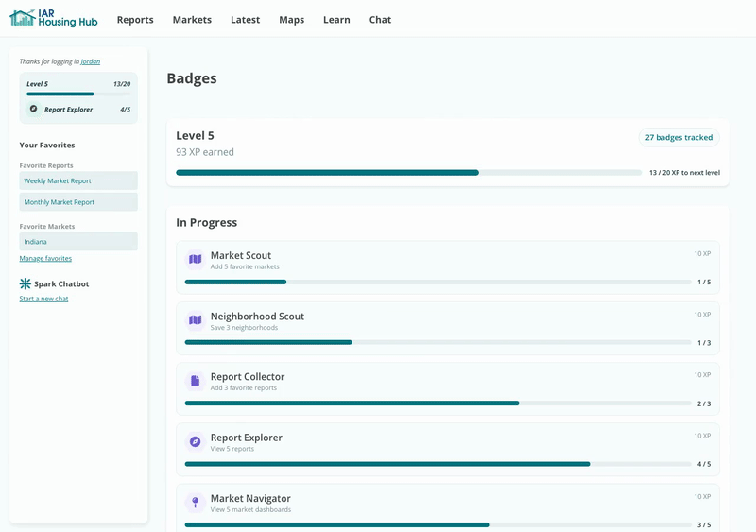Viewport: 756px width, 532px height.
Task: Click the Spark Chatbot asterisk icon
Action: pyautogui.click(x=26, y=283)
